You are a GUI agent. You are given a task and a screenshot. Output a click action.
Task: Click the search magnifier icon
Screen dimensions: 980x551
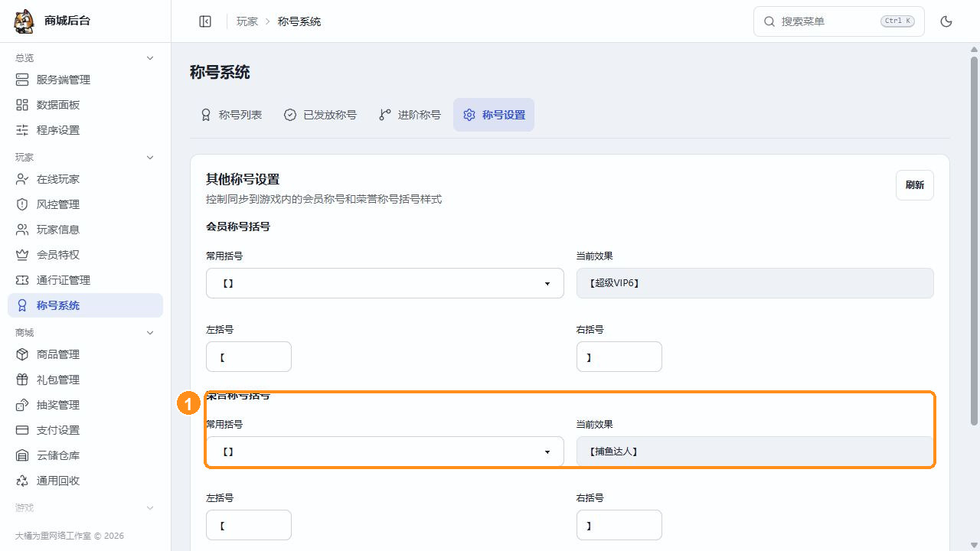pyautogui.click(x=769, y=21)
